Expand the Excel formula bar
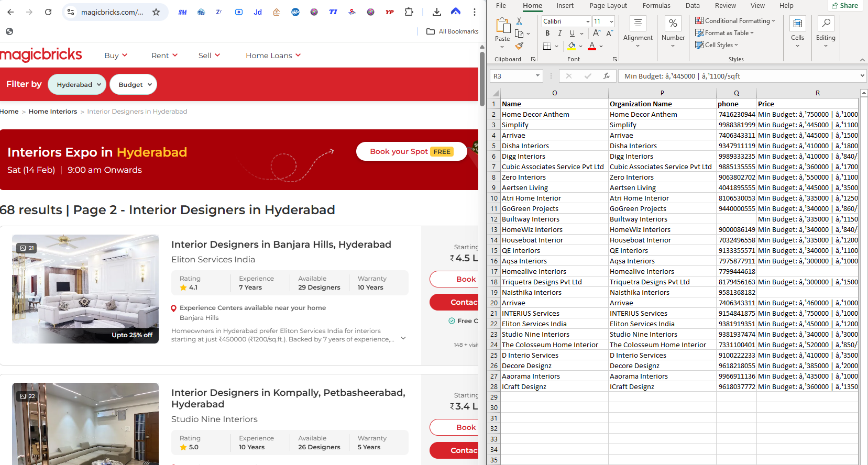The width and height of the screenshot is (868, 465). [x=862, y=76]
